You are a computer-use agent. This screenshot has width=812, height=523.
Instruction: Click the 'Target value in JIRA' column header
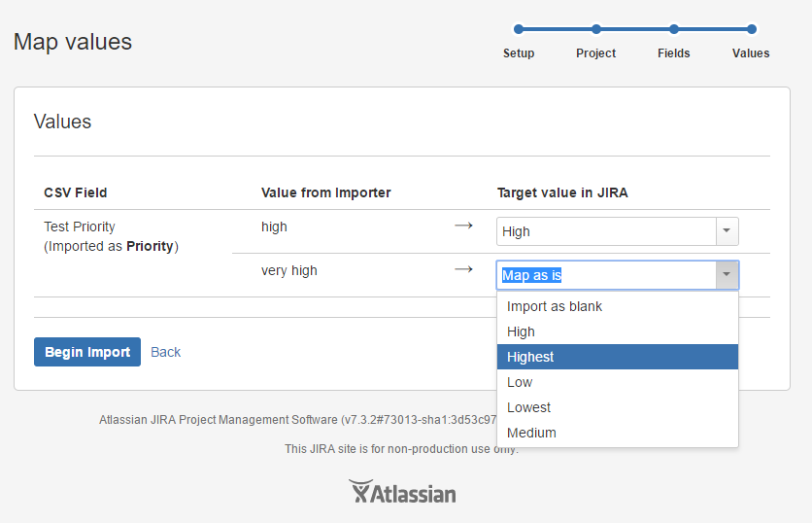[x=562, y=192]
